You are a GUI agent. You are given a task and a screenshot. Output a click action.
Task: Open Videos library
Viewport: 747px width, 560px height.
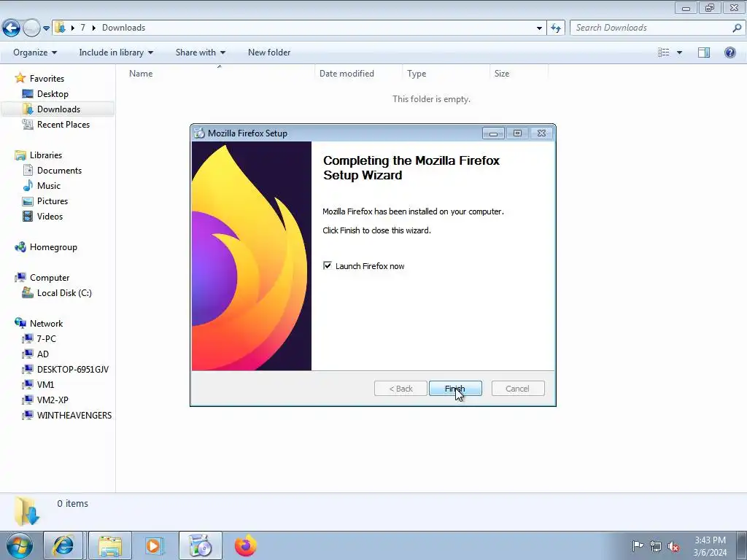pos(50,216)
